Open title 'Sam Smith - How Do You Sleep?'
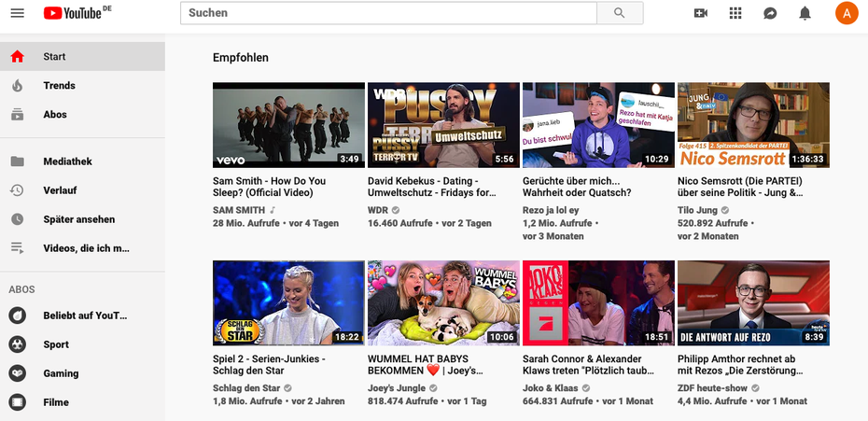The image size is (868, 421). (270, 188)
